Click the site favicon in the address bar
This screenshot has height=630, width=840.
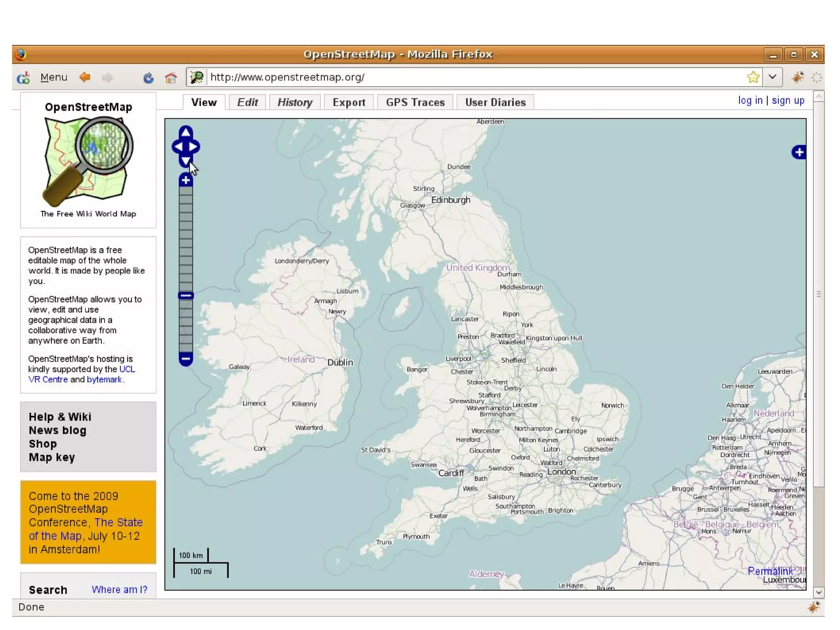[197, 77]
